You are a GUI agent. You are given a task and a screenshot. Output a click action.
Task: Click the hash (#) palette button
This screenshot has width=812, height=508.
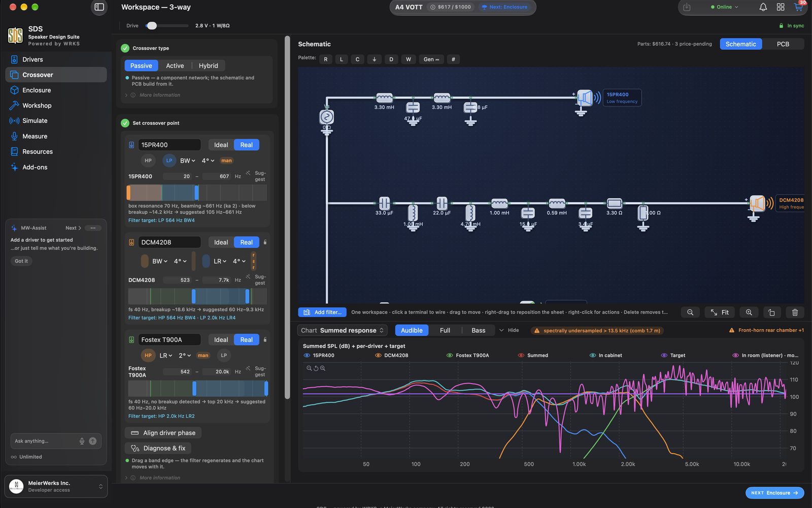(x=453, y=59)
